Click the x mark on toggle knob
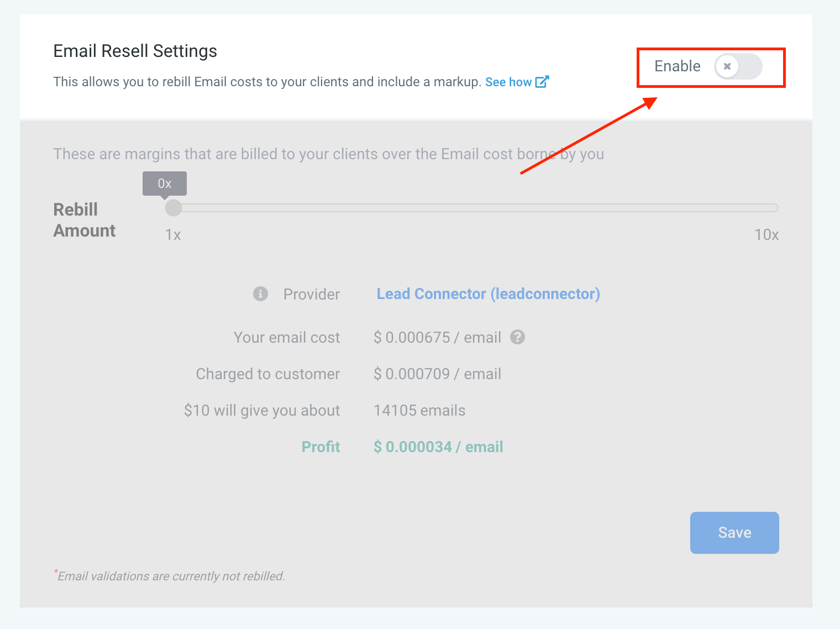 coord(727,66)
